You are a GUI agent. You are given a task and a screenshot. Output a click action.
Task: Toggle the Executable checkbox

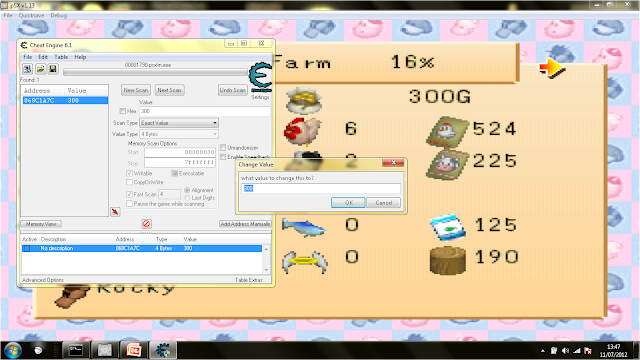[174, 173]
